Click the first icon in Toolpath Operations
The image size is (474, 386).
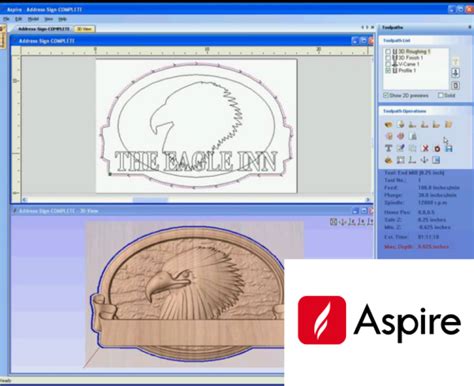[388, 125]
